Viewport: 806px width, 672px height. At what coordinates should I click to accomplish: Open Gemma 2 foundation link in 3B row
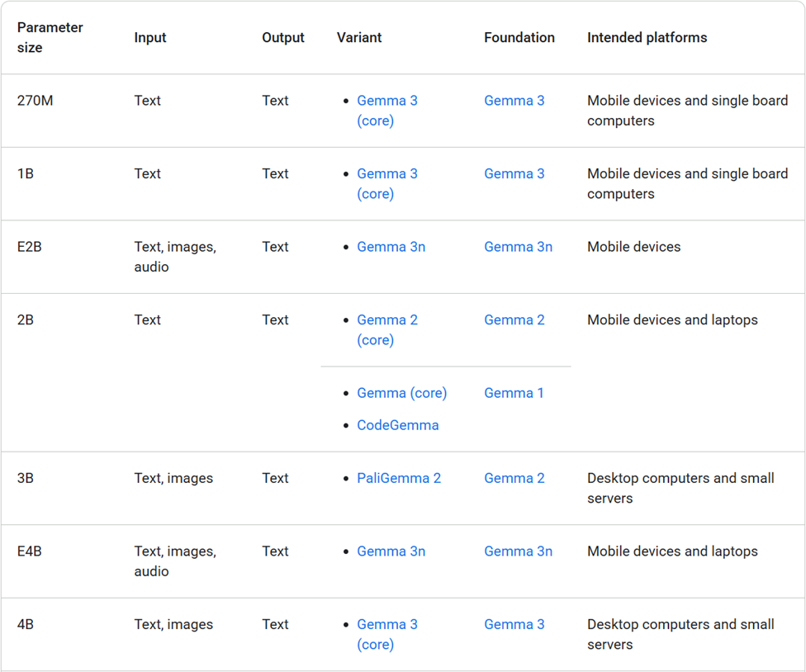[514, 478]
